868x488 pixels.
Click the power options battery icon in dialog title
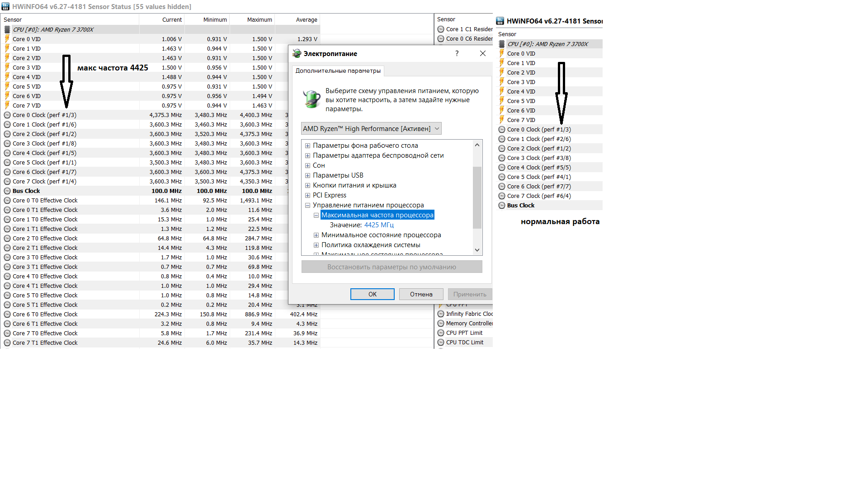(297, 53)
